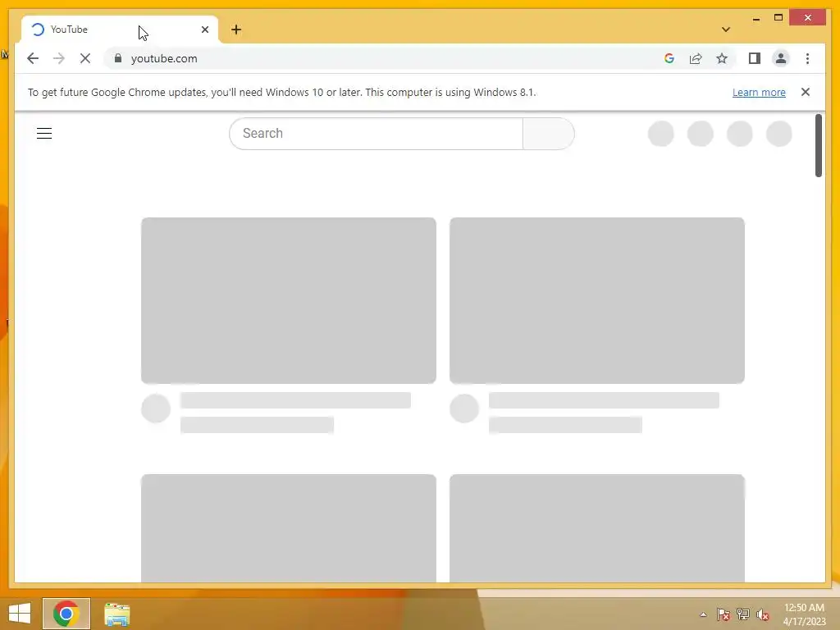Bookmark this tab with the star icon

(722, 58)
